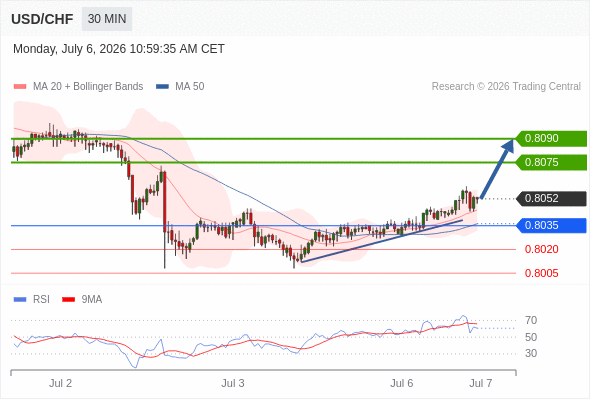Image resolution: width=590 pixels, height=400 pixels.
Task: Select the USD/CHF pair title
Action: [x=42, y=19]
